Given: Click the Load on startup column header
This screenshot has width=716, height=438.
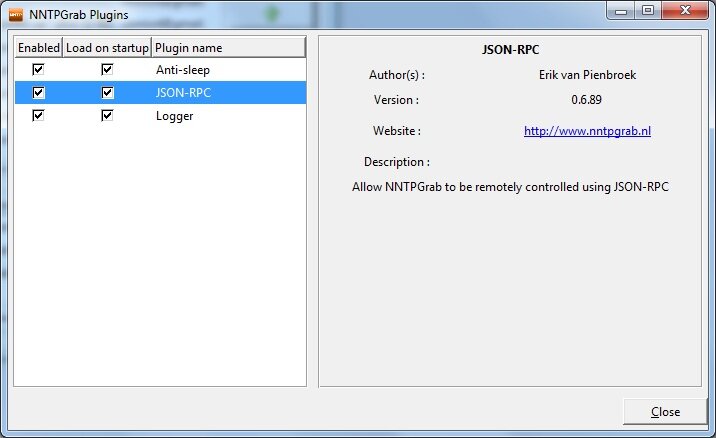Looking at the screenshot, I should [107, 48].
